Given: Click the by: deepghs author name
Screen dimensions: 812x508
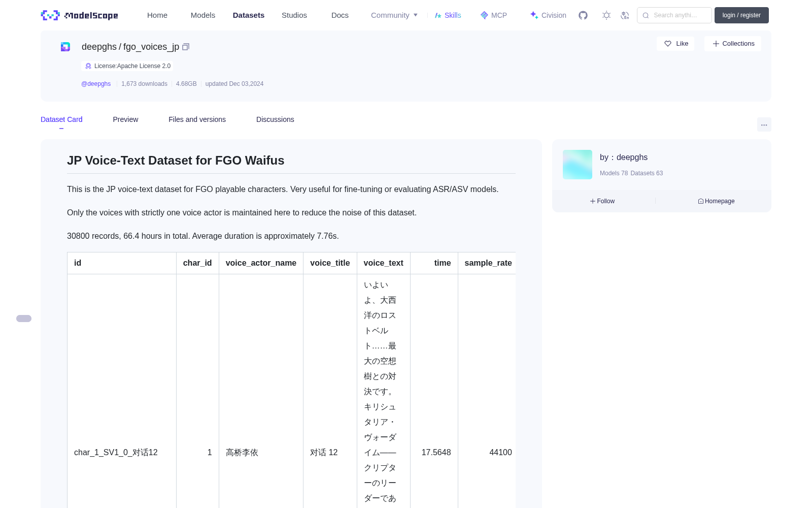Looking at the screenshot, I should pos(624,157).
